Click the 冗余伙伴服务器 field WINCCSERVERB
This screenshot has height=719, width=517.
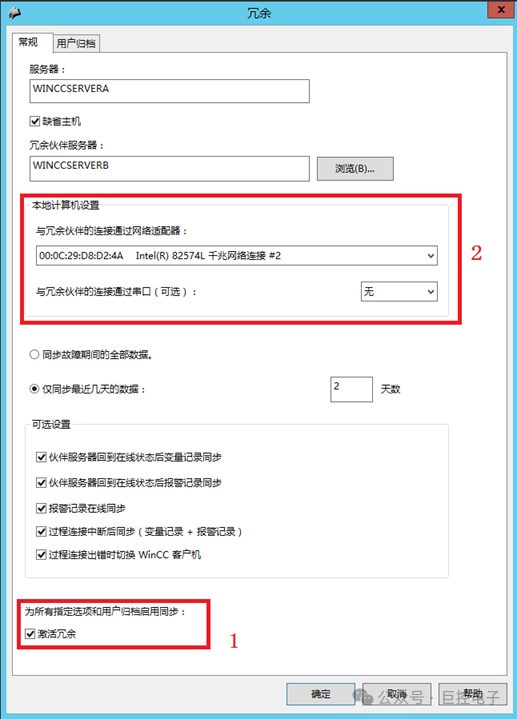click(169, 168)
